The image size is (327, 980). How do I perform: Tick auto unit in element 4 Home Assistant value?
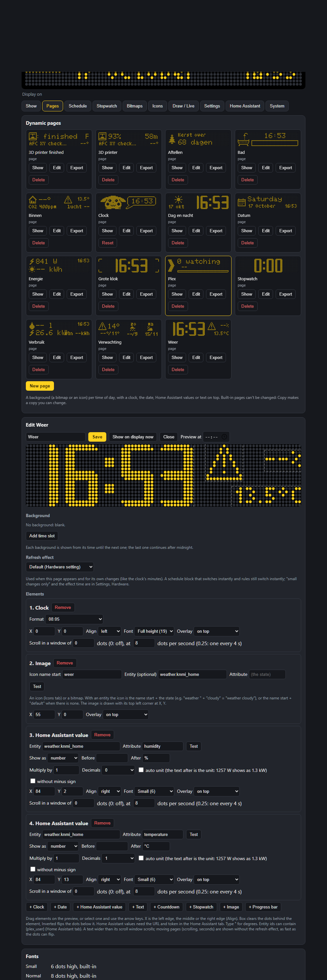(x=141, y=858)
